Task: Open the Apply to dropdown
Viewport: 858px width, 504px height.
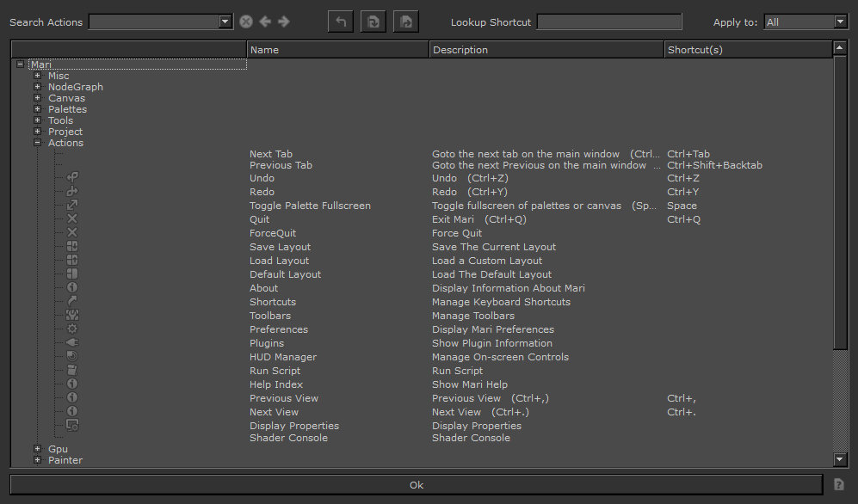Action: (840, 22)
